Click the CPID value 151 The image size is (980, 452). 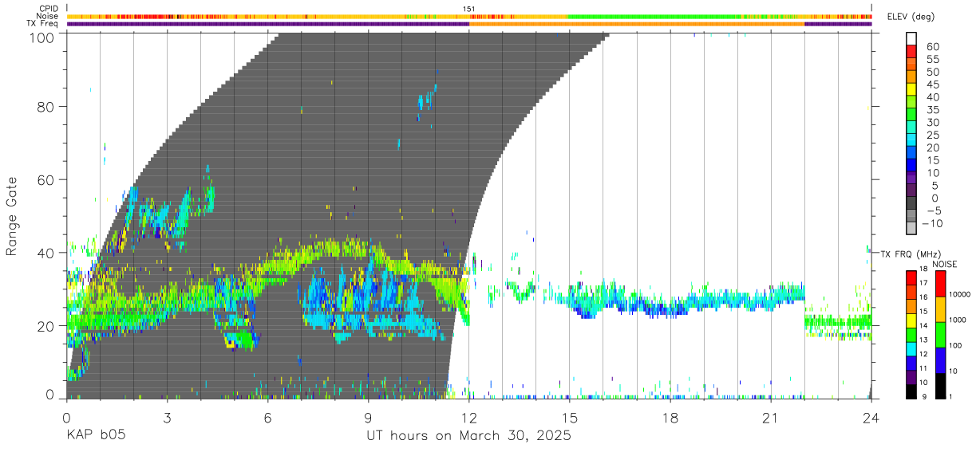pos(468,8)
